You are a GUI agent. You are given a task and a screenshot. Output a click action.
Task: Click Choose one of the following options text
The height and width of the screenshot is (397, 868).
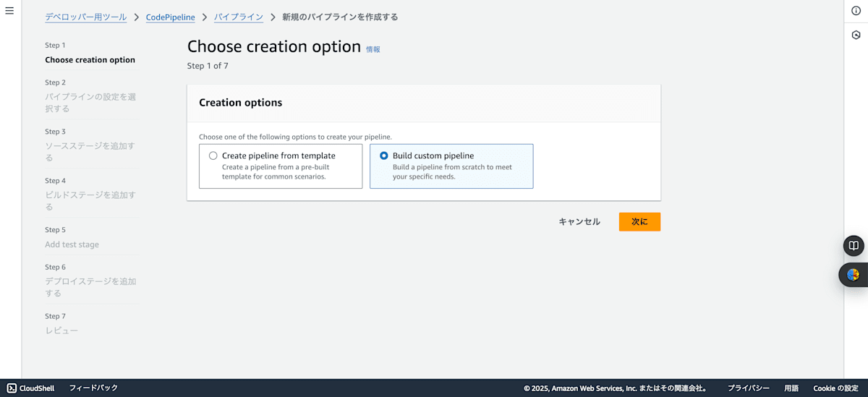295,137
